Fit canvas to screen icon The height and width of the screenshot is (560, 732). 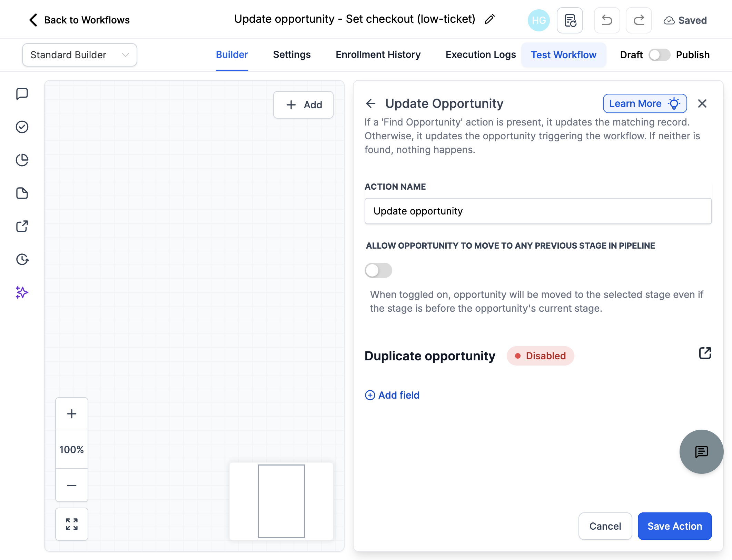(x=72, y=524)
